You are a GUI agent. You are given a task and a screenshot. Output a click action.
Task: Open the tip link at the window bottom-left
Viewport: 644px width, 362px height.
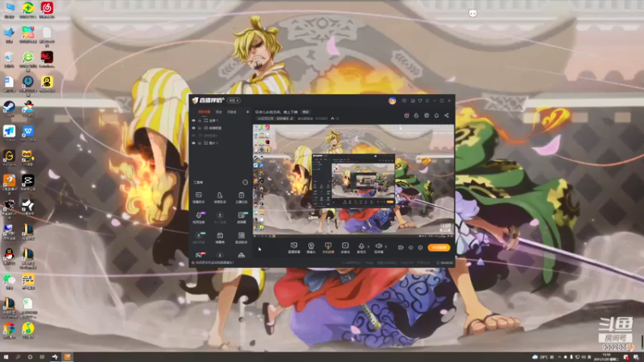pos(215,263)
